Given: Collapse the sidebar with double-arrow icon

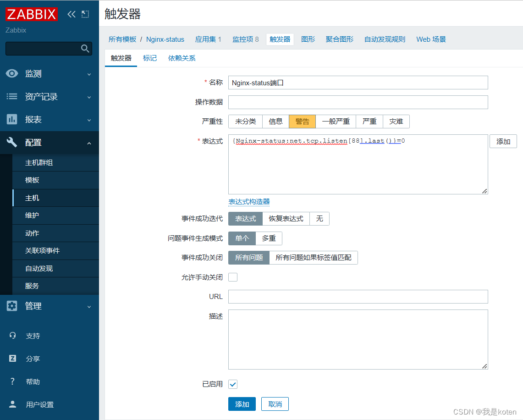Looking at the screenshot, I should [x=71, y=14].
